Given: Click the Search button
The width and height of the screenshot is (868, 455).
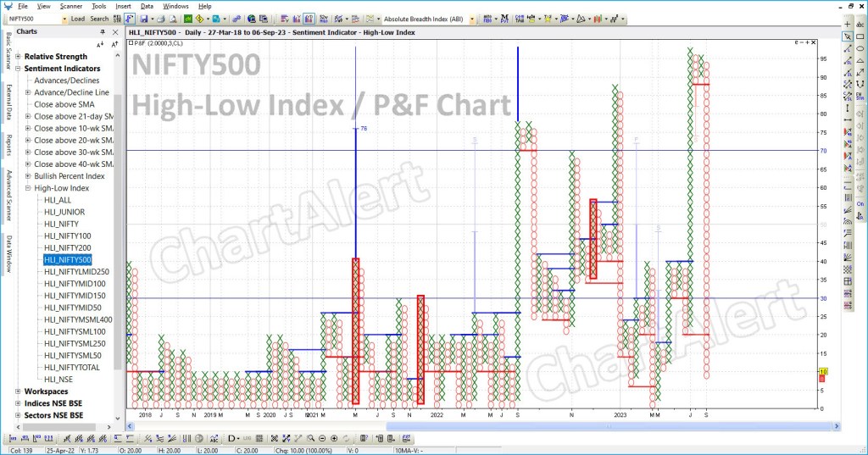Looking at the screenshot, I should coord(99,18).
